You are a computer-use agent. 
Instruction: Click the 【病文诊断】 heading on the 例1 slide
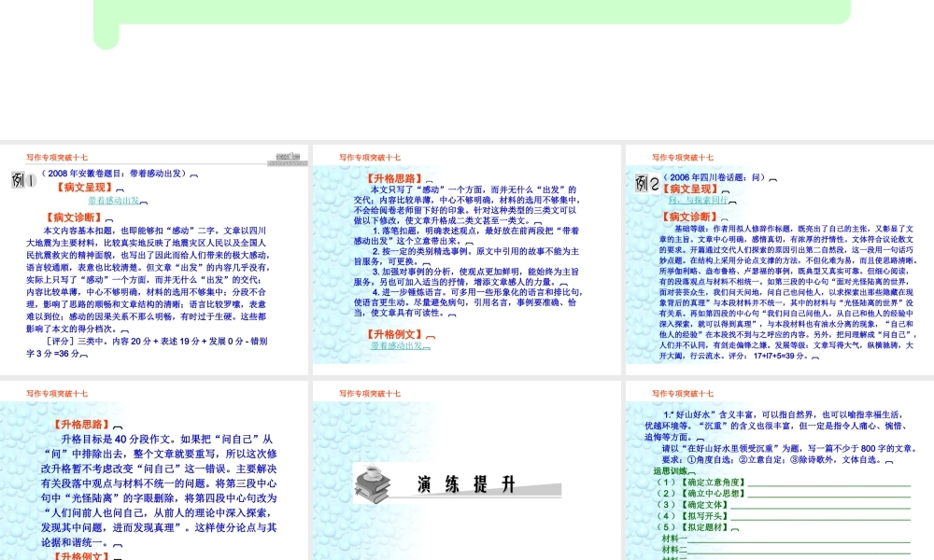[75, 217]
